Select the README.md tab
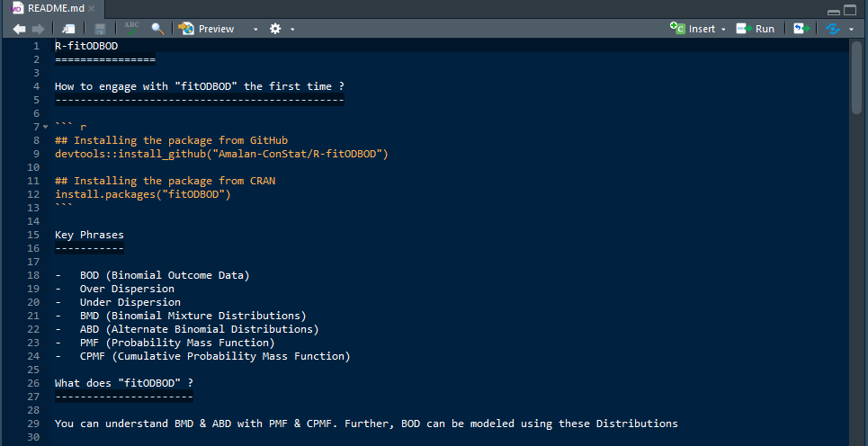The image size is (868, 446). click(x=54, y=9)
